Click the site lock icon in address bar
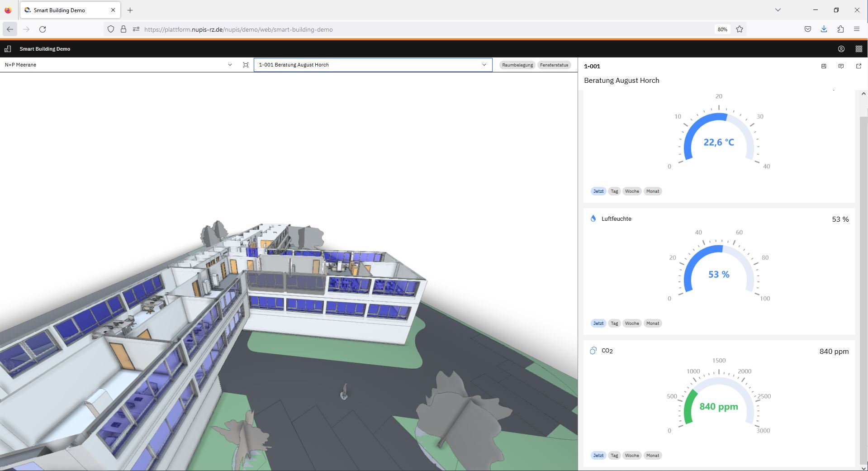 coord(123,29)
